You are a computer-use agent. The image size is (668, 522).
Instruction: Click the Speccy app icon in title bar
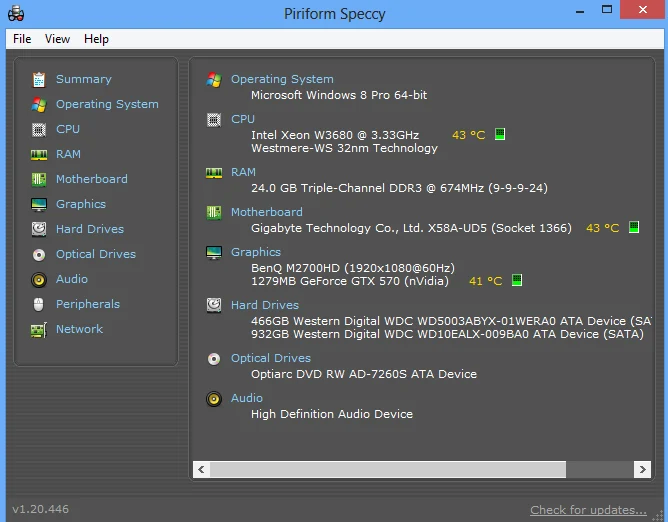point(16,13)
